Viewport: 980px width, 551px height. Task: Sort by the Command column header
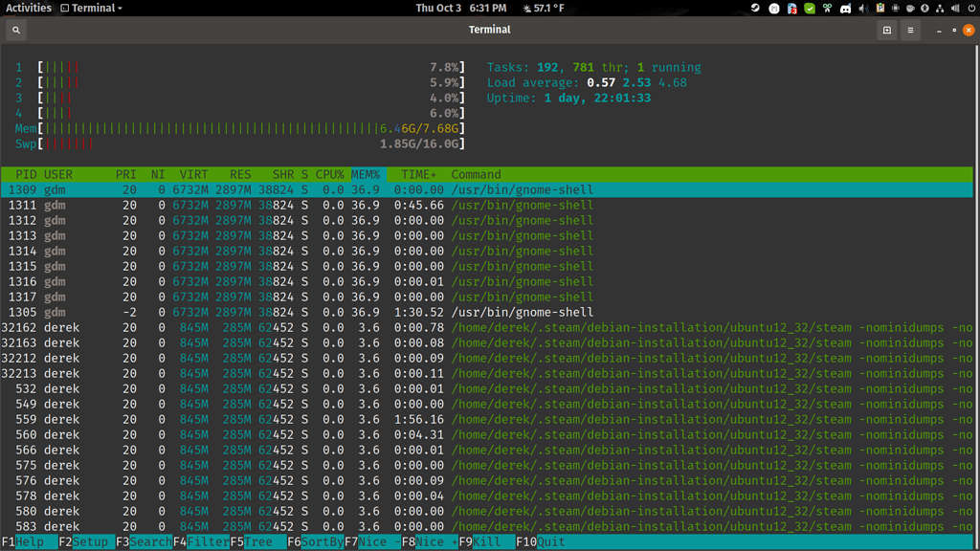tap(477, 174)
